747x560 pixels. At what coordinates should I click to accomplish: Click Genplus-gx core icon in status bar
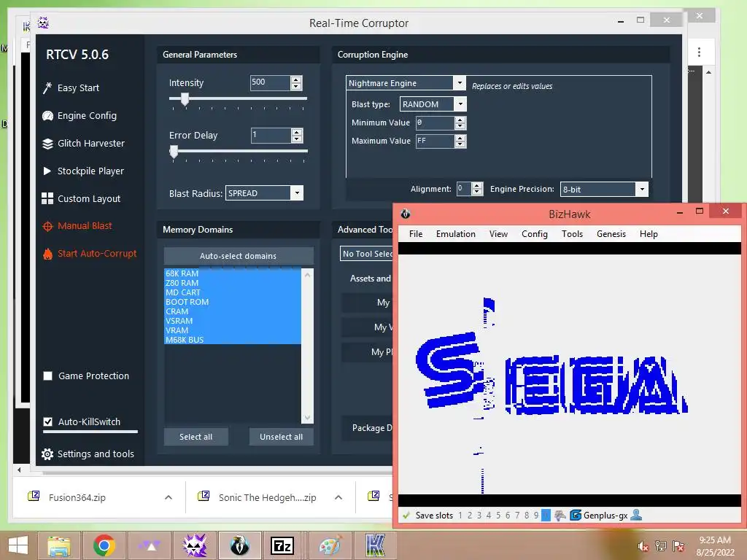576,516
